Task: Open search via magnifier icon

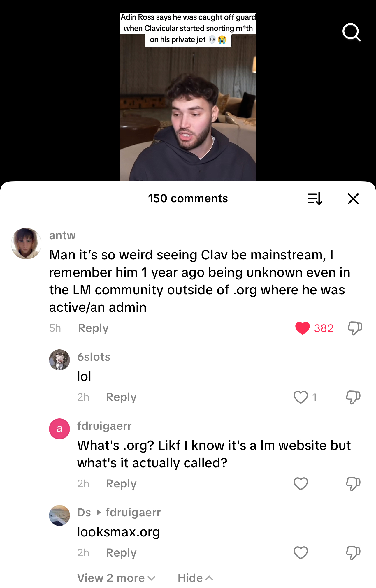Action: point(352,32)
